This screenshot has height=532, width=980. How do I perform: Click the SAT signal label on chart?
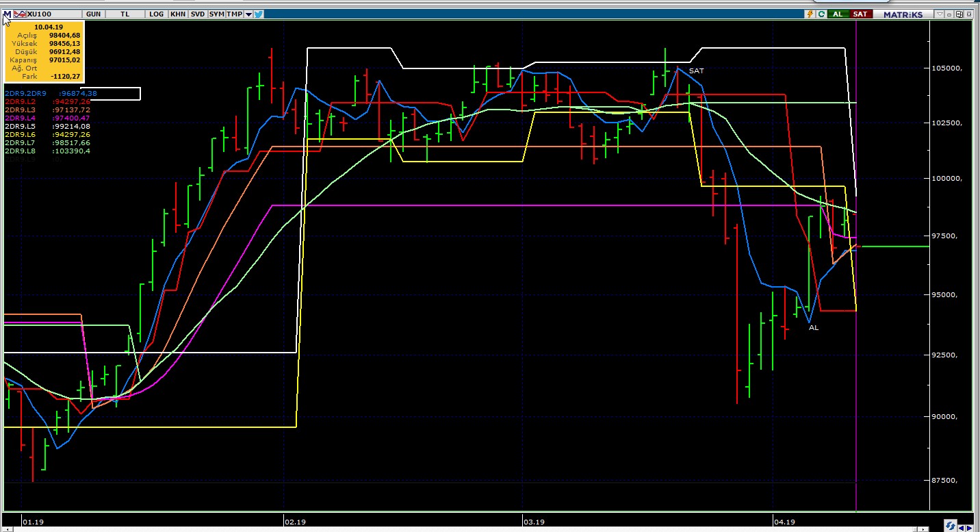point(696,71)
